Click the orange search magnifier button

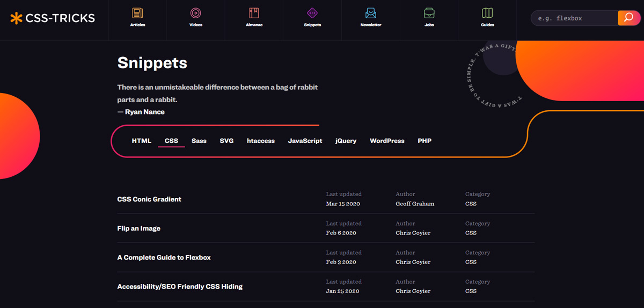629,18
